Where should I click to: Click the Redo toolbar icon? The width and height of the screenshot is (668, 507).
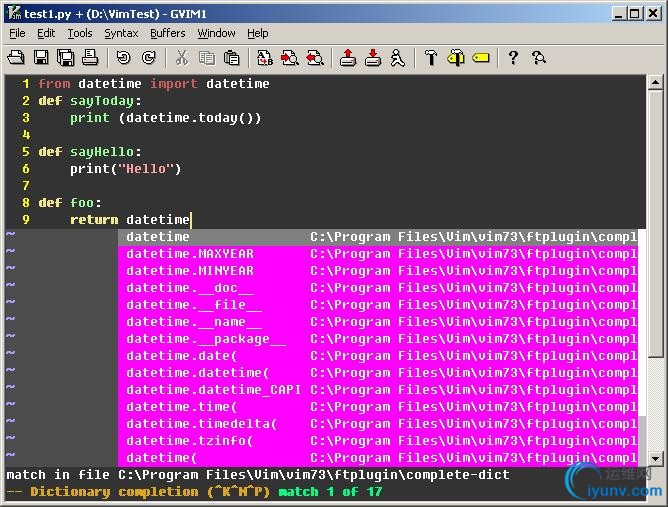coord(149,58)
